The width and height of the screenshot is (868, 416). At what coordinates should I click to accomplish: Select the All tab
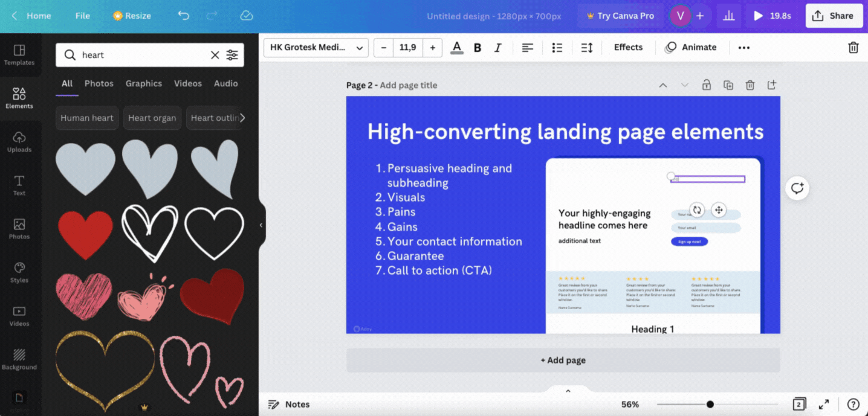click(x=67, y=83)
